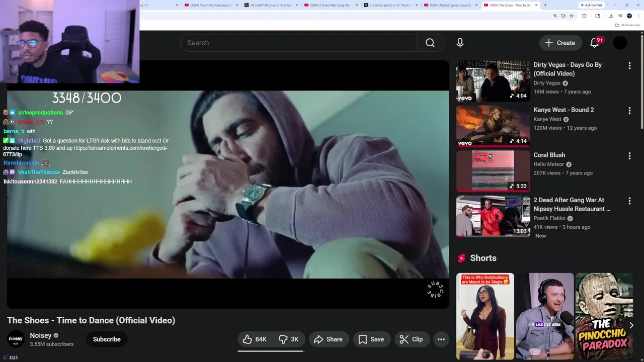Click the Dirty Vegas channel name
Viewport: 644px width, 362px height.
pos(547,83)
